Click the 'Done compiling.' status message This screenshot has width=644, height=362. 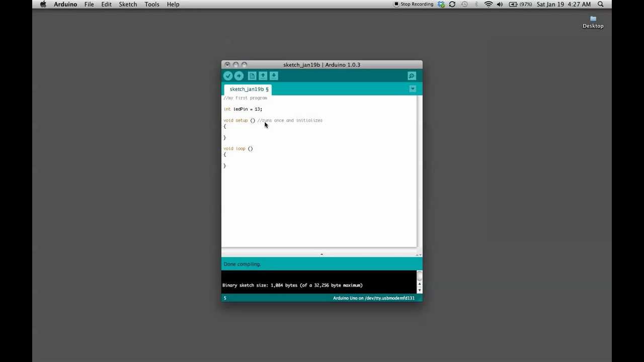click(x=242, y=264)
